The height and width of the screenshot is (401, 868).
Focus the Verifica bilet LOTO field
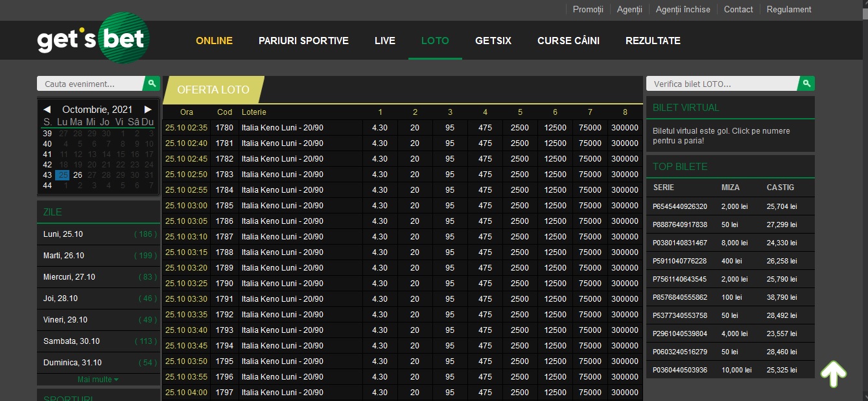tap(722, 84)
